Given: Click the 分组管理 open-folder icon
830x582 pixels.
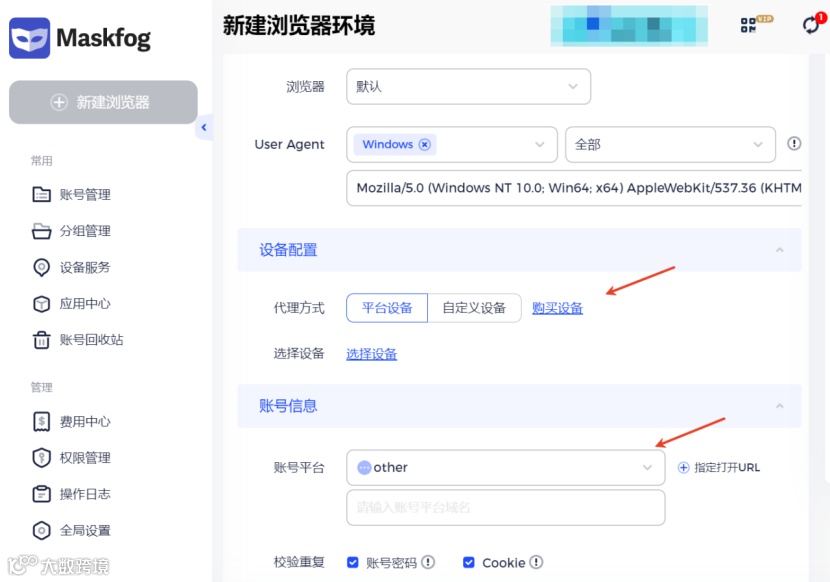Looking at the screenshot, I should (41, 231).
